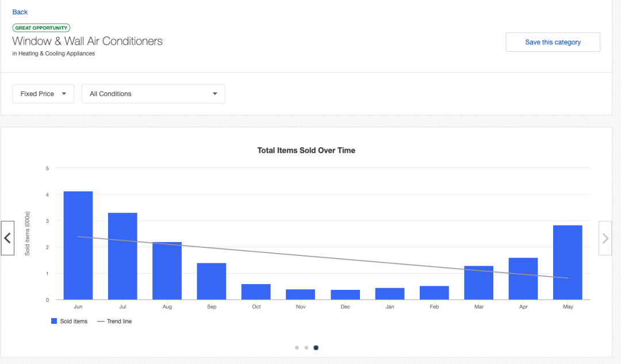Select the second carousel pagination dot
This screenshot has height=364, width=621.
(x=306, y=347)
